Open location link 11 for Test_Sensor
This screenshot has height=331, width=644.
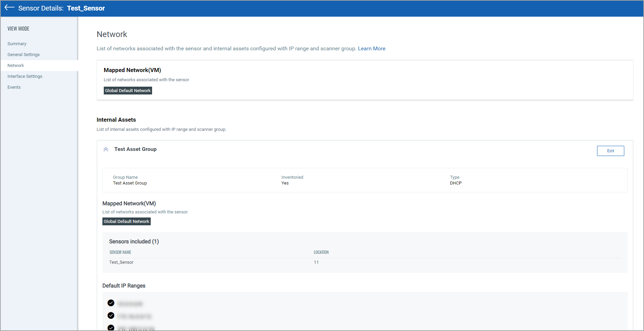tap(316, 262)
